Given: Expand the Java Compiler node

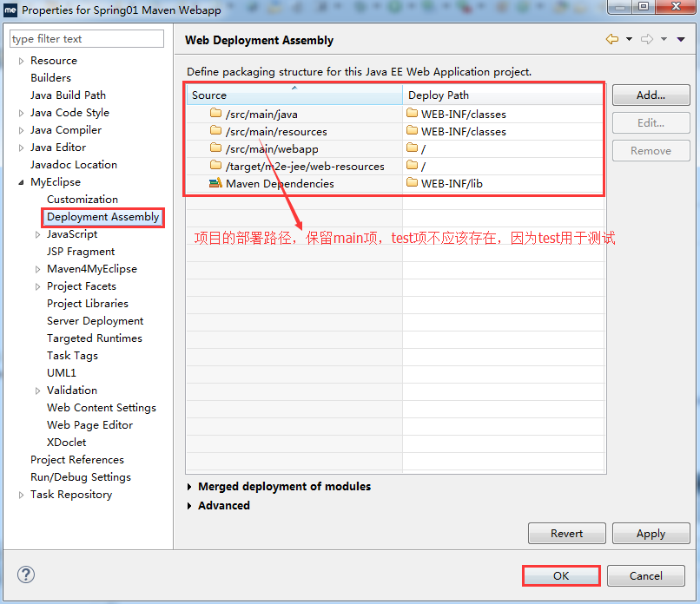Looking at the screenshot, I should tap(21, 131).
